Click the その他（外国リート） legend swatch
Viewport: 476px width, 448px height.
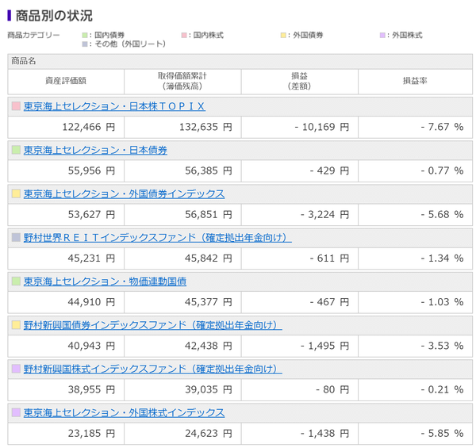pos(85,44)
